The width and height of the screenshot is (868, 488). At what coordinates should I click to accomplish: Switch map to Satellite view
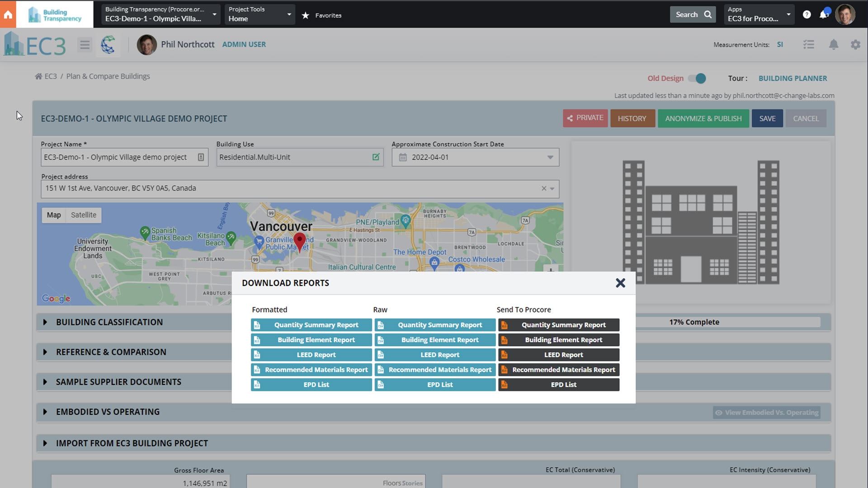tap(83, 215)
